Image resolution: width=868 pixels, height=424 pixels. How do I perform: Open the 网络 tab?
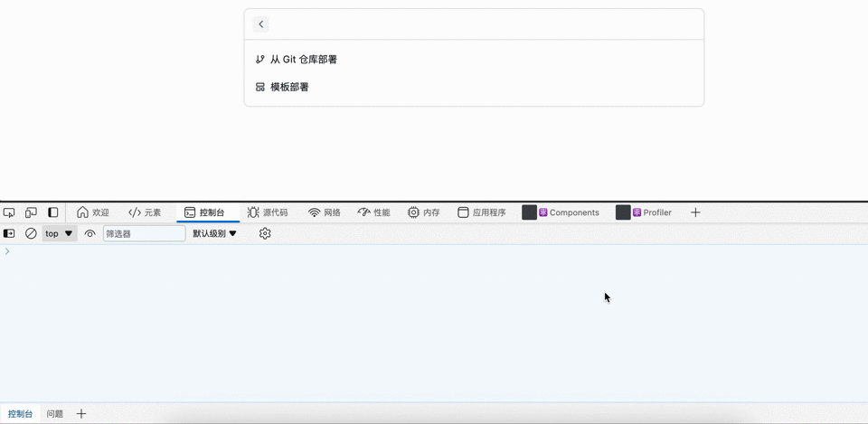[x=325, y=212]
